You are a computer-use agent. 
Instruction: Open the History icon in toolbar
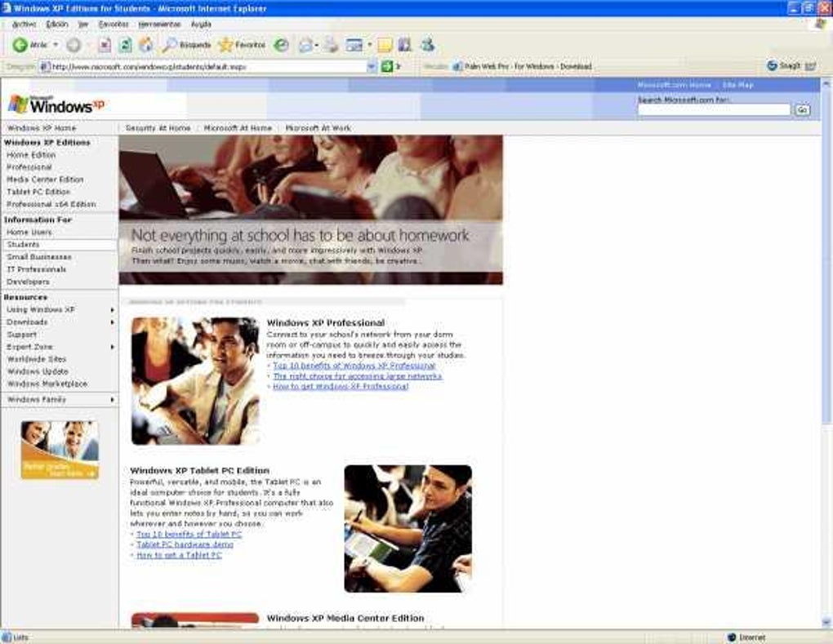(280, 45)
